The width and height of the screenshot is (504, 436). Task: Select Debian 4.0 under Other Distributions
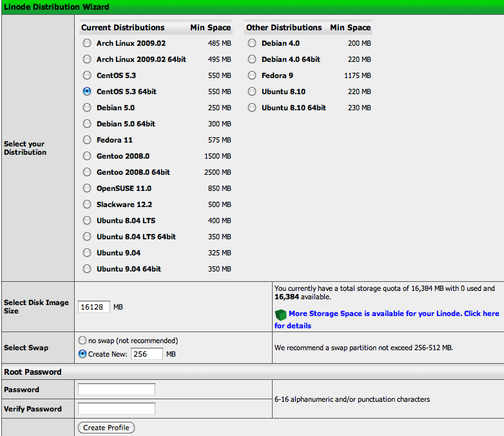252,43
